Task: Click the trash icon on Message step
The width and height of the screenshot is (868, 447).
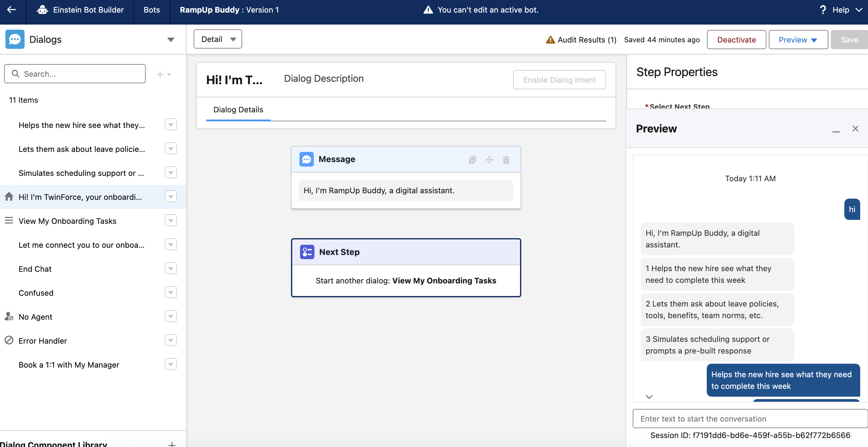Action: pyautogui.click(x=506, y=160)
